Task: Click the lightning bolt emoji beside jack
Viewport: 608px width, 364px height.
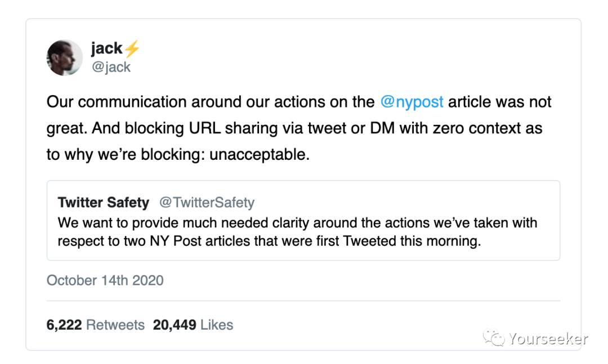Action: click(x=131, y=49)
